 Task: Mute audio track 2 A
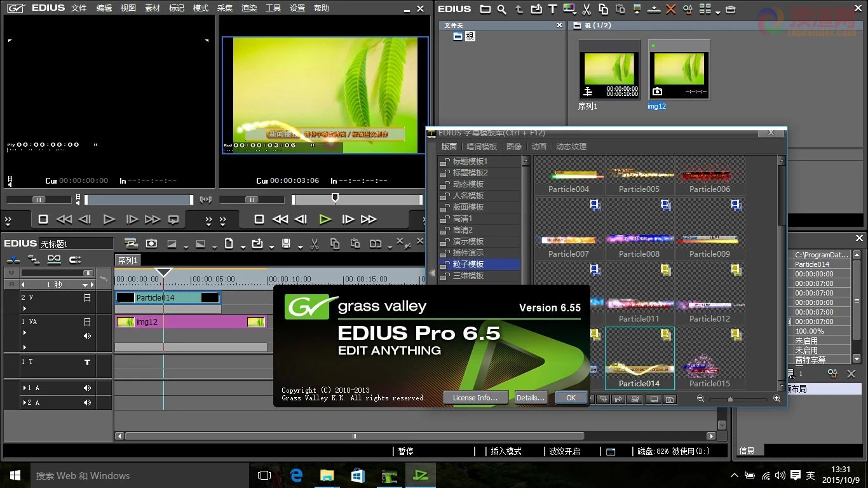pos(88,402)
